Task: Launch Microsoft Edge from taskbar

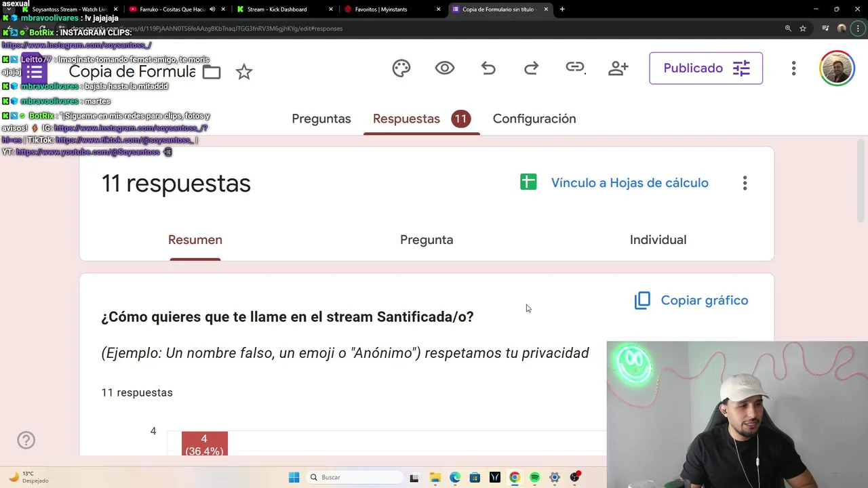Action: click(x=455, y=477)
